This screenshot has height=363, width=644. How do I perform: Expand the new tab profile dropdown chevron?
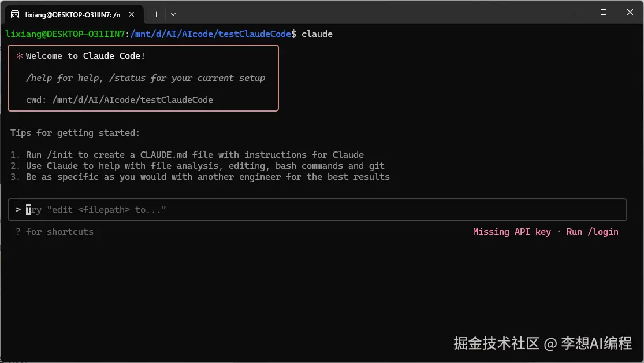point(173,14)
